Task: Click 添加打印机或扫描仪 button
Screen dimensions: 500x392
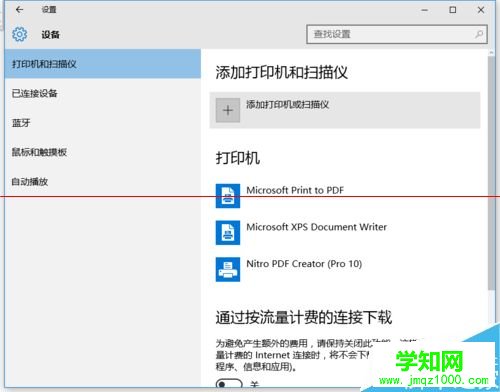Action: 345,110
